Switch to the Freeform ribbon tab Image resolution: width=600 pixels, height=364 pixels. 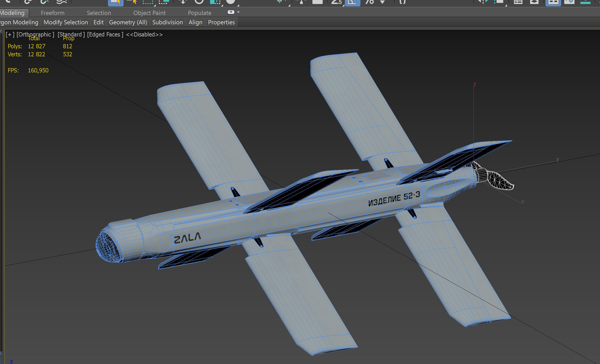(x=53, y=13)
